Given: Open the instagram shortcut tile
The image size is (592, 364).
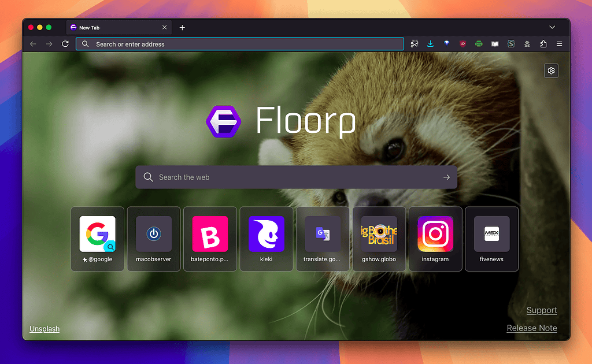Looking at the screenshot, I should click(435, 238).
